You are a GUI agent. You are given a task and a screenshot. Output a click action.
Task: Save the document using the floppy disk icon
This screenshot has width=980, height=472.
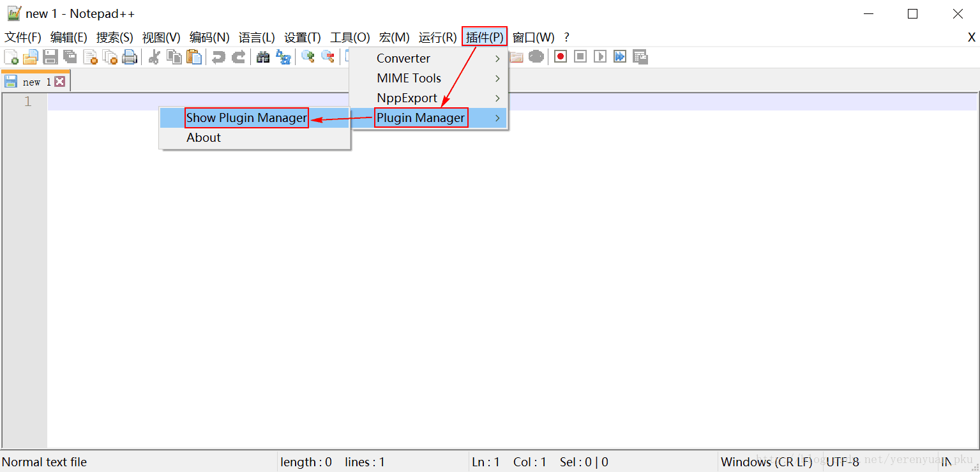[50, 57]
